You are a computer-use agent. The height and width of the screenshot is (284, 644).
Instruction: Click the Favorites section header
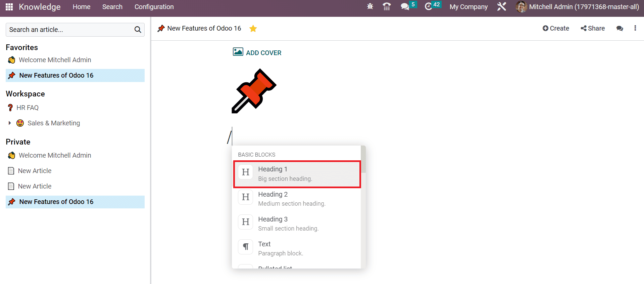click(22, 48)
